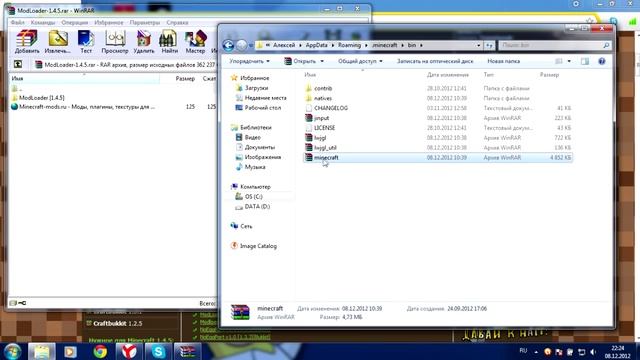Click WinRAR Add (Добавить) toolbar icon
This screenshot has height=360, width=640.
(27, 42)
